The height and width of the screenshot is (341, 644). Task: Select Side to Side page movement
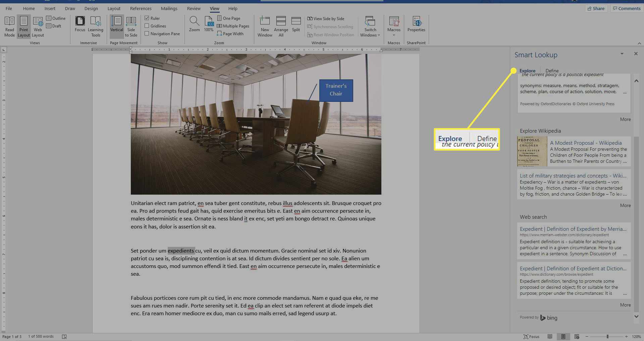(131, 27)
